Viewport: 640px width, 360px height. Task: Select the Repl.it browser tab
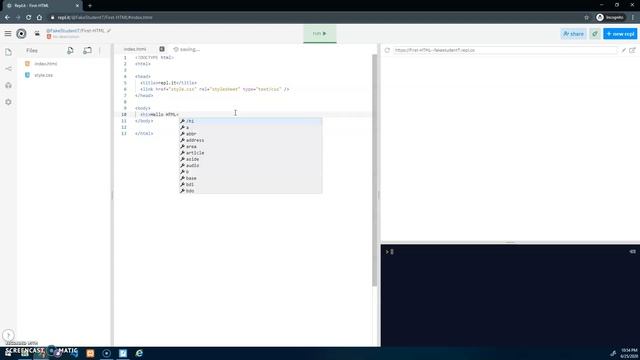click(x=41, y=6)
